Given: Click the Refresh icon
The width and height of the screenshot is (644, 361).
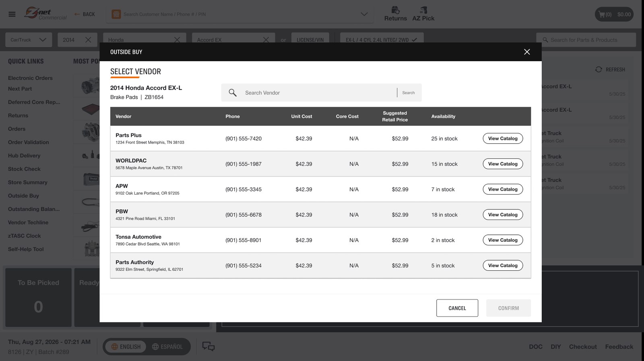Looking at the screenshot, I should coord(599,69).
